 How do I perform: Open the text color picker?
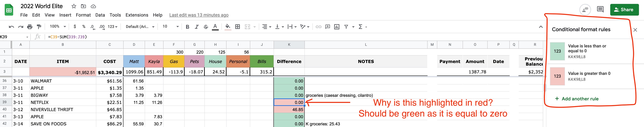[x=215, y=27]
